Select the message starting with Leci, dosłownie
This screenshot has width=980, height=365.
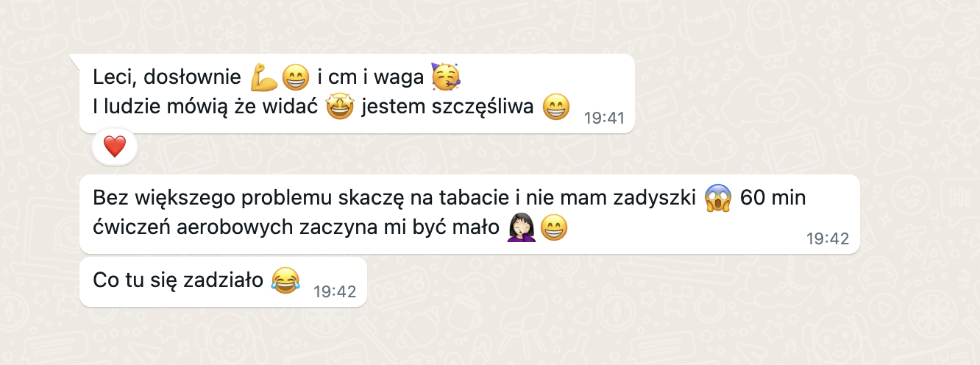[x=357, y=93]
